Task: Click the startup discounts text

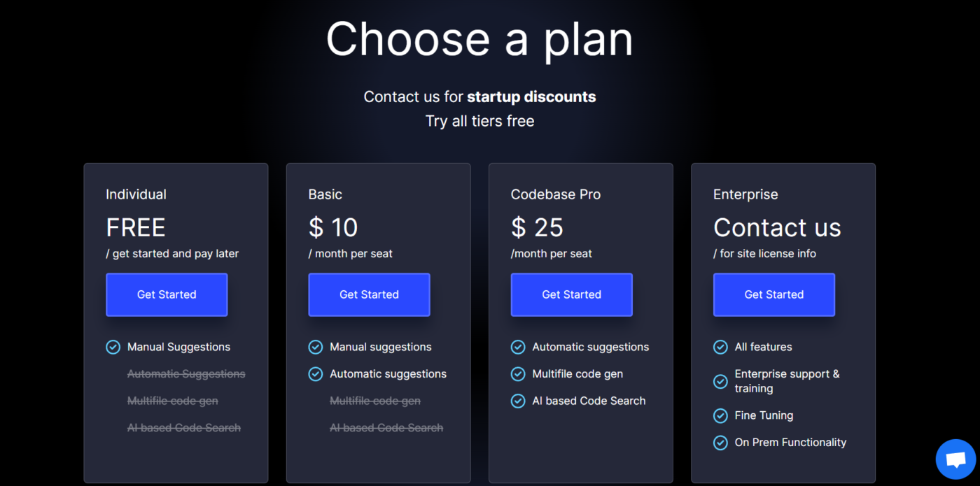Action: click(x=531, y=97)
